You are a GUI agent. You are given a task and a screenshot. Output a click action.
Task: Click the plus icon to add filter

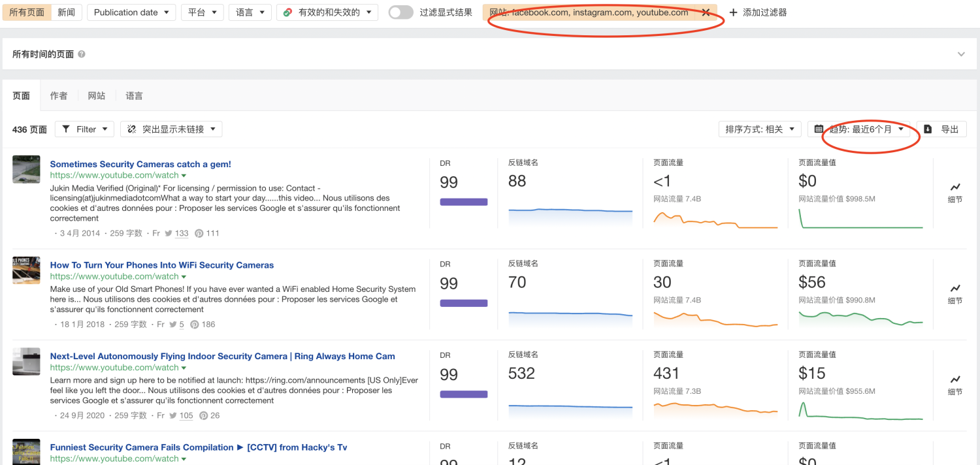point(733,12)
